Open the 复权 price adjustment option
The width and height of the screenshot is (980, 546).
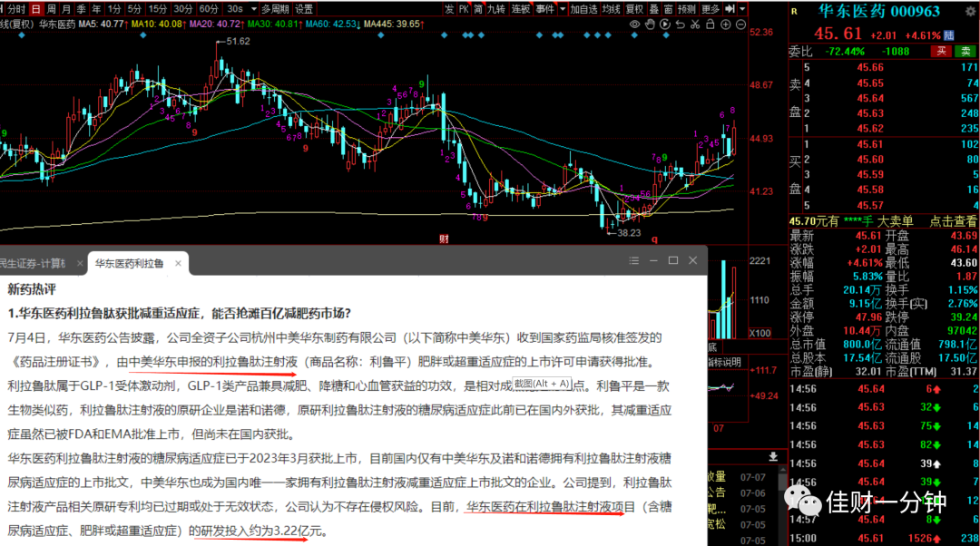(634, 9)
